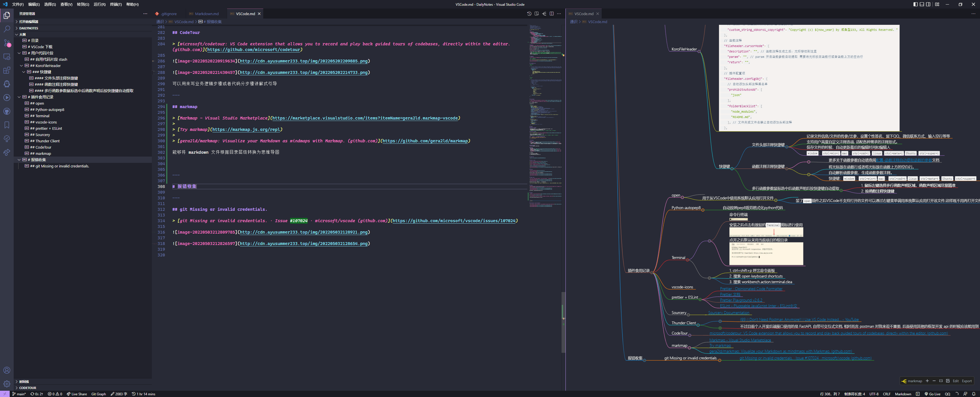Zoom in on the markmap

[927, 381]
